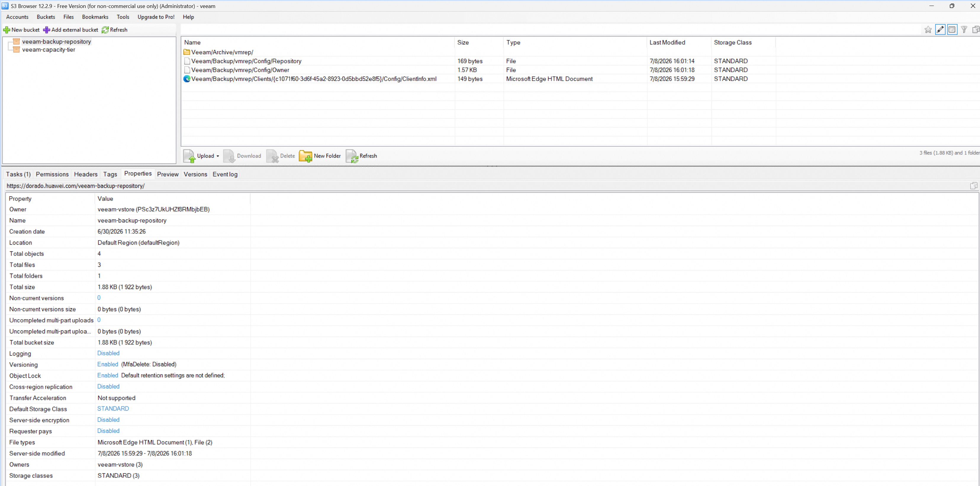Viewport: 980px width, 486px height.
Task: Click the Server-side encryption Disabled link
Action: coord(108,420)
